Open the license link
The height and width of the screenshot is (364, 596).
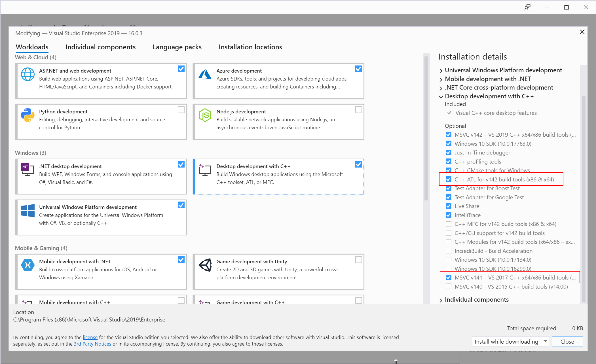(90, 337)
